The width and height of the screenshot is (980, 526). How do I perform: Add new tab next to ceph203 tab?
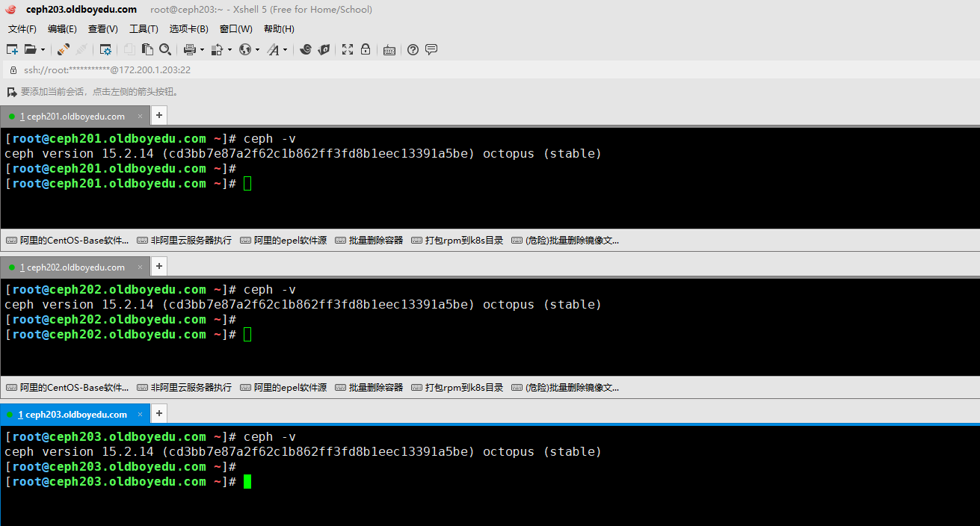(x=159, y=413)
